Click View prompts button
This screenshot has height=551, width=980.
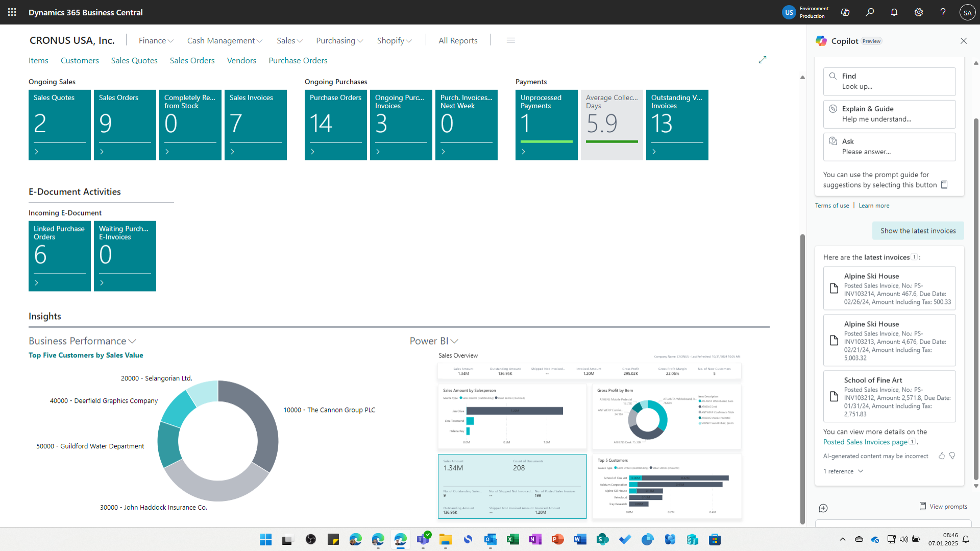tap(943, 506)
